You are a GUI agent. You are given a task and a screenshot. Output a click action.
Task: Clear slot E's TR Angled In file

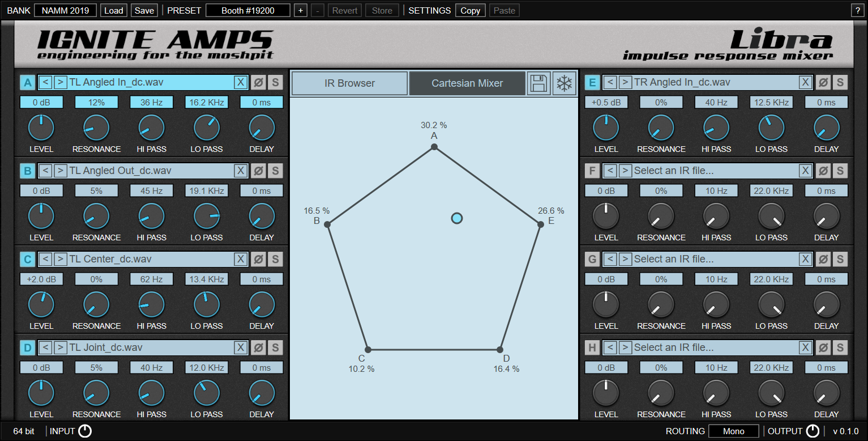[x=805, y=82]
